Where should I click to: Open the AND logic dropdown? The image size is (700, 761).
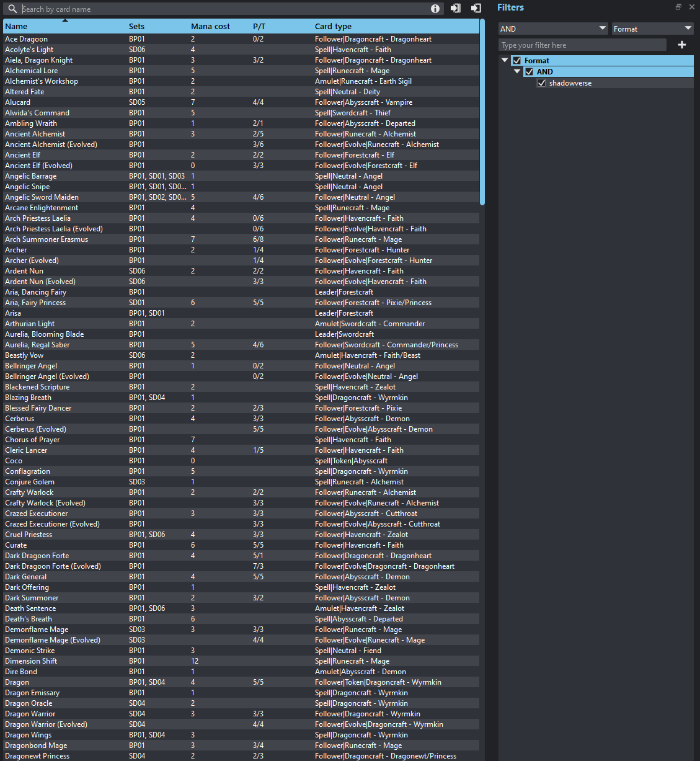click(553, 29)
